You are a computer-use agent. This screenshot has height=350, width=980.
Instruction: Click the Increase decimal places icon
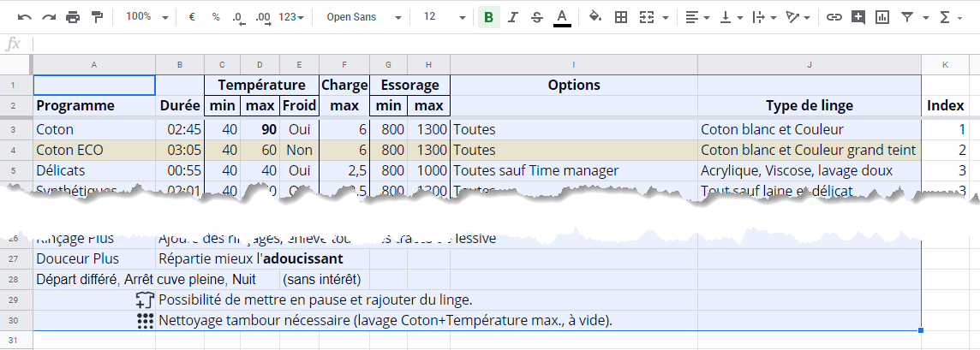pos(263,17)
